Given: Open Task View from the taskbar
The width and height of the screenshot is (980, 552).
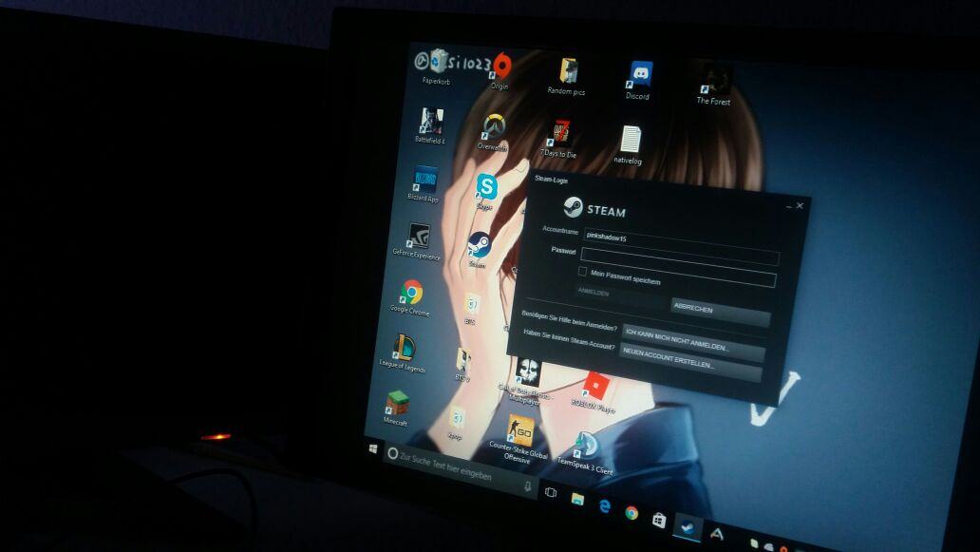Looking at the screenshot, I should [550, 492].
